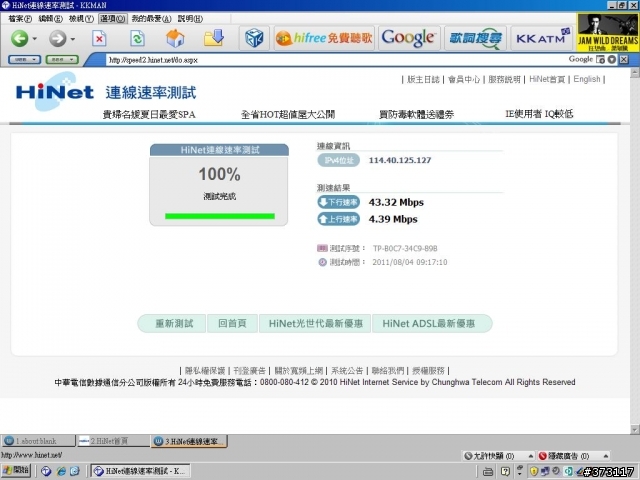Click the upload speed 上行速率 badge
Viewport: 640px width, 480px height.
[x=338, y=219]
